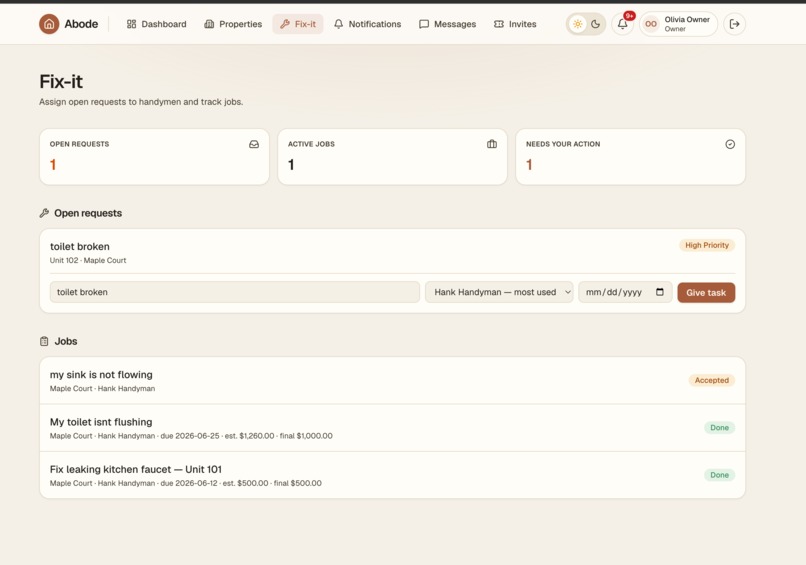Click the Done badge on kitchen faucet job
The width and height of the screenshot is (806, 565).
point(720,475)
